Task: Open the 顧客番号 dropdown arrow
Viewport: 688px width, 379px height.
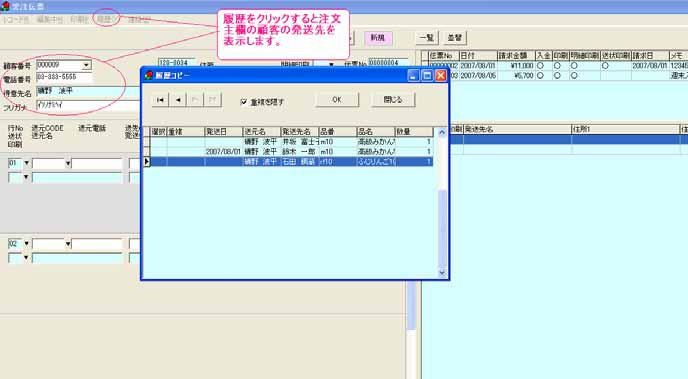Action: (86, 65)
